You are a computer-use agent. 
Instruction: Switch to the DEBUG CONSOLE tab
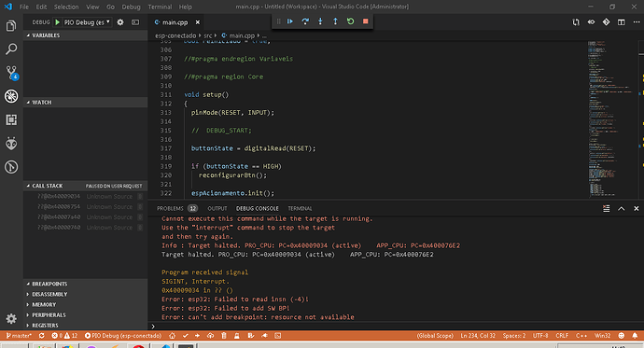click(x=257, y=208)
